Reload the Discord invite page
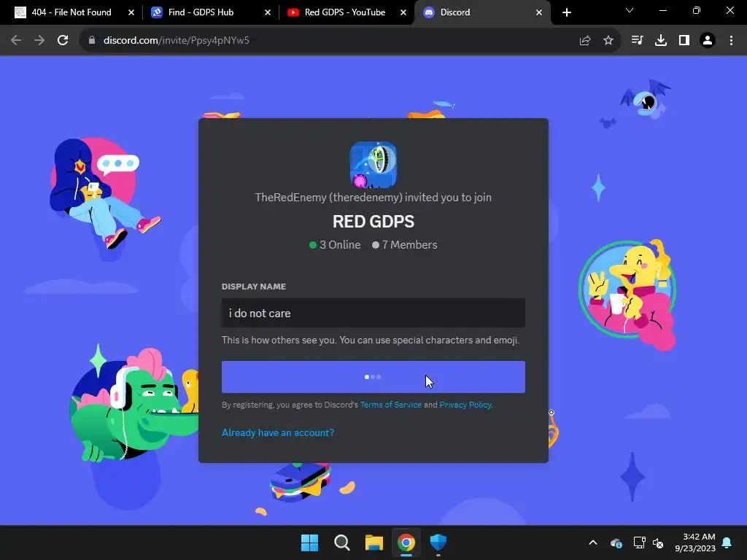The height and width of the screenshot is (560, 747). (63, 40)
